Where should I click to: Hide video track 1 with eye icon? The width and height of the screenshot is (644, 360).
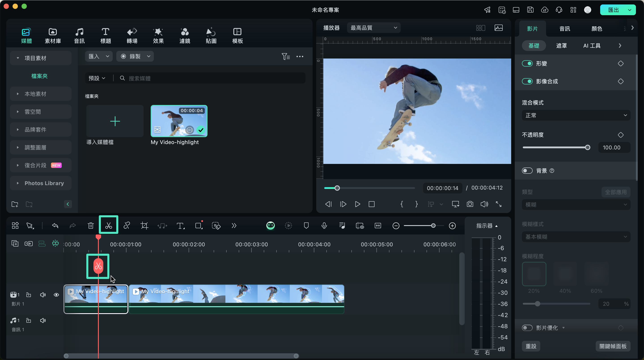56,295
